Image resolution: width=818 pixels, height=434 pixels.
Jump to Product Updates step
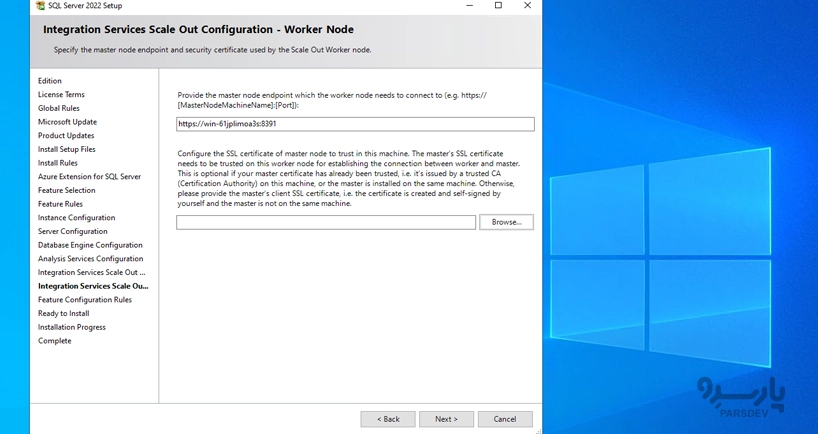[66, 136]
